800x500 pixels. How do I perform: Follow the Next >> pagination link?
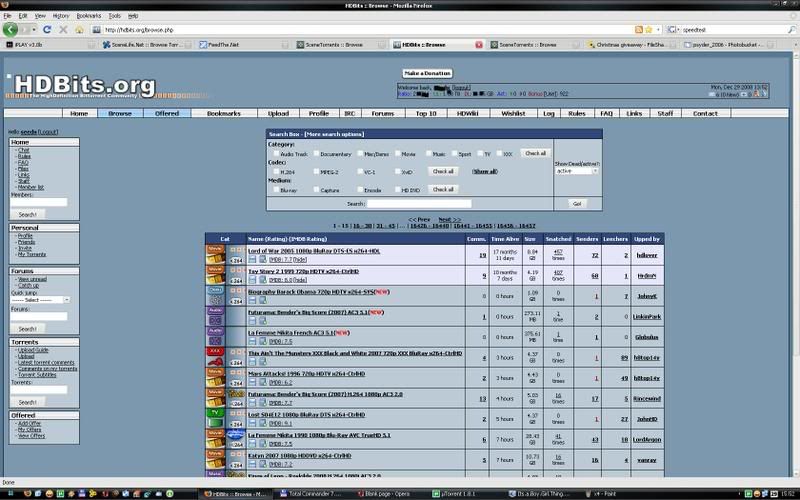coord(449,219)
